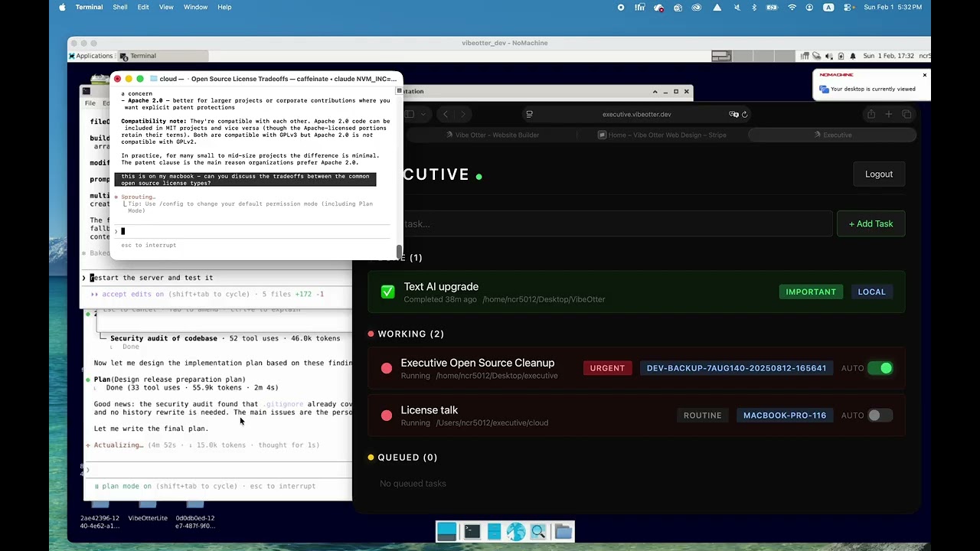Click the MACBOOK-PRO-116 host tag
The width and height of the screenshot is (980, 551).
tap(785, 415)
